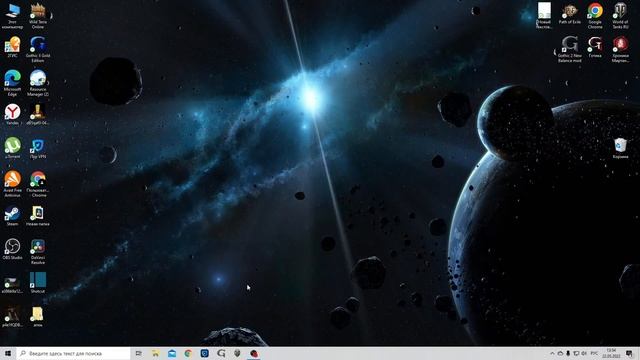This screenshot has height=360, width=640.
Task: Open the Windows Start menu
Action: click(x=8, y=353)
